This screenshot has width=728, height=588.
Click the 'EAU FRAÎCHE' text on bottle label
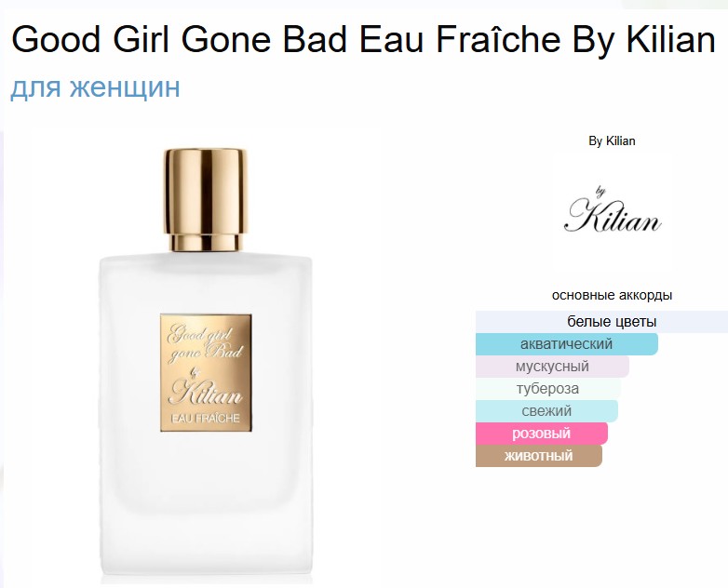(x=205, y=418)
